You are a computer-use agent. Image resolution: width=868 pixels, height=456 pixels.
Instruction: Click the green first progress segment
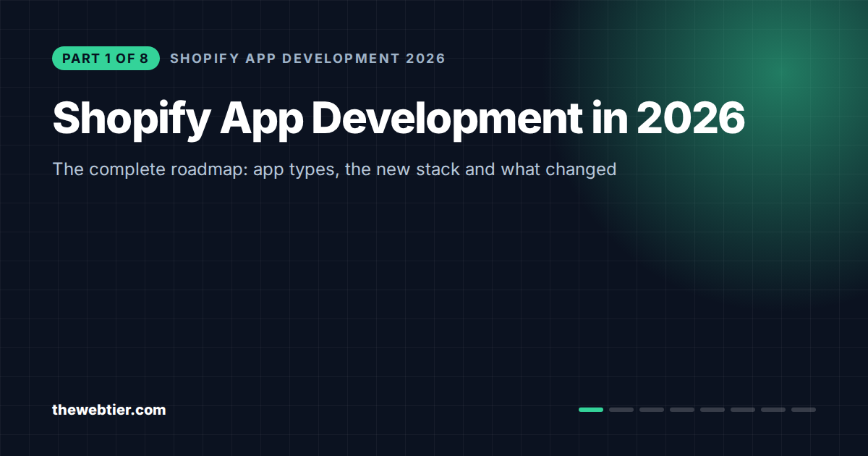(591, 410)
